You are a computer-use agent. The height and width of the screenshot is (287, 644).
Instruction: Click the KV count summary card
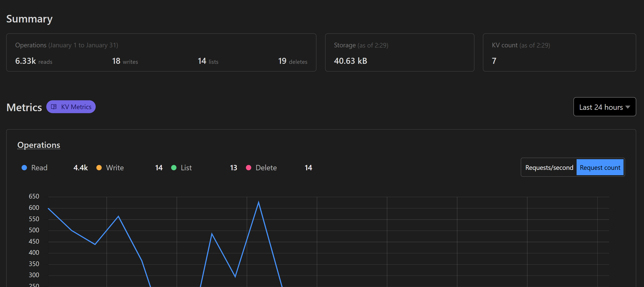coord(559,52)
